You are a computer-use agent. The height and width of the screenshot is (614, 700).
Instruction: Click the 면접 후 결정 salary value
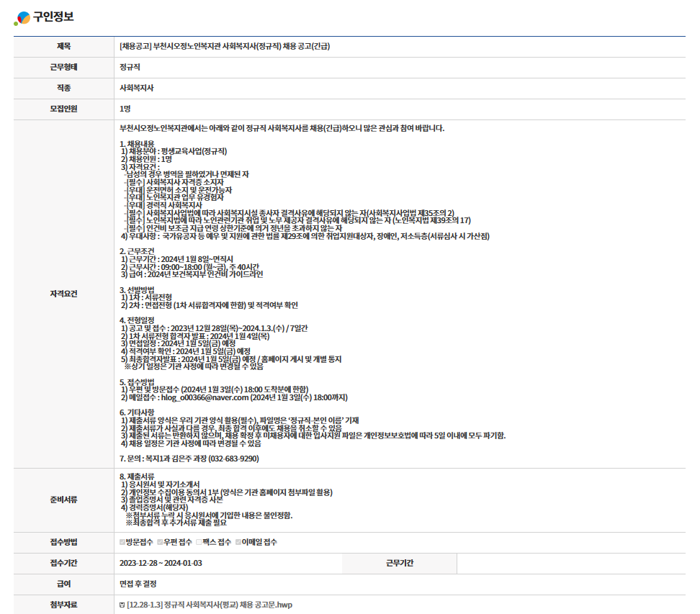tap(143, 584)
